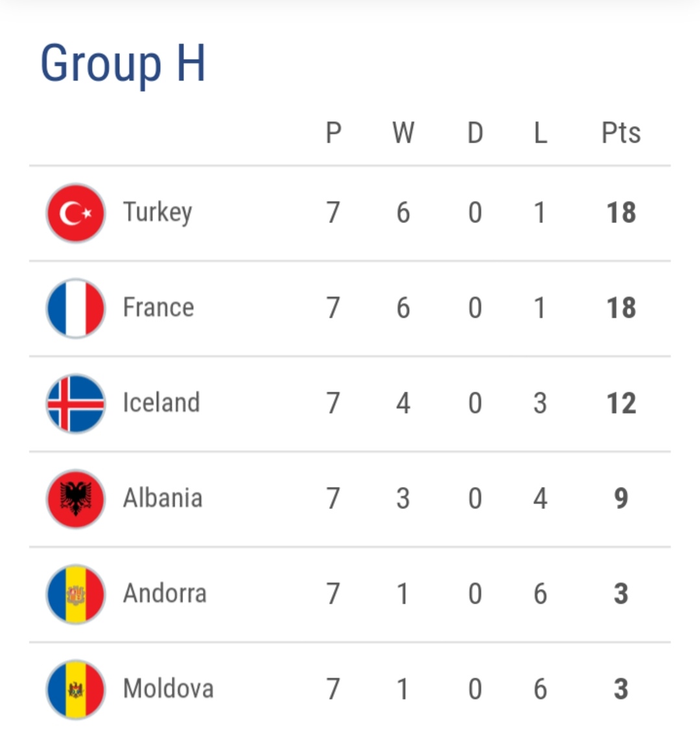
Task: Click the Iceland flag icon
Action: [x=76, y=403]
